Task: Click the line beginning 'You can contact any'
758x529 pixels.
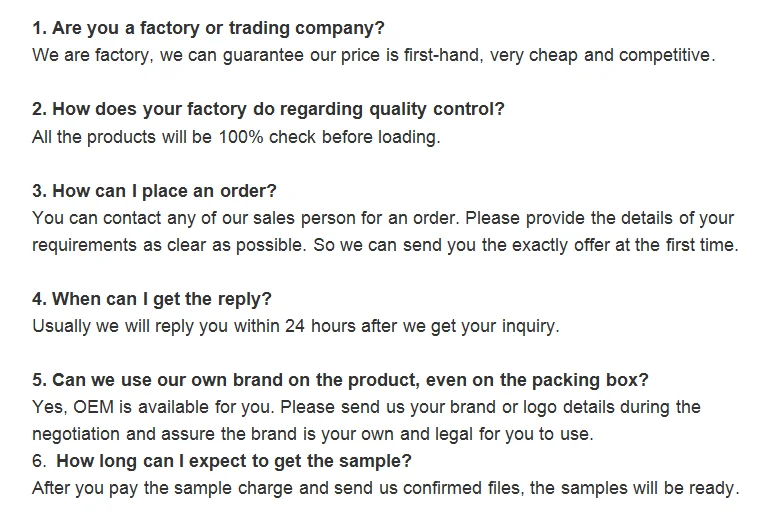Action: tap(383, 218)
